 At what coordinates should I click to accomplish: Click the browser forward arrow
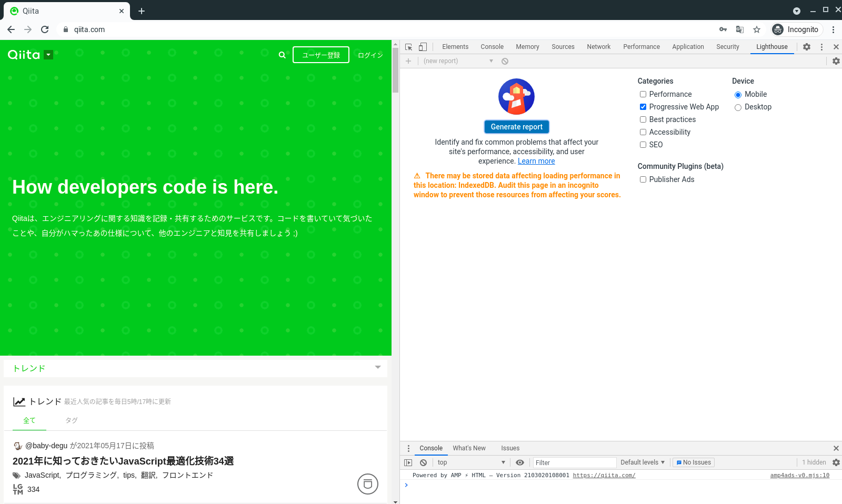(28, 29)
